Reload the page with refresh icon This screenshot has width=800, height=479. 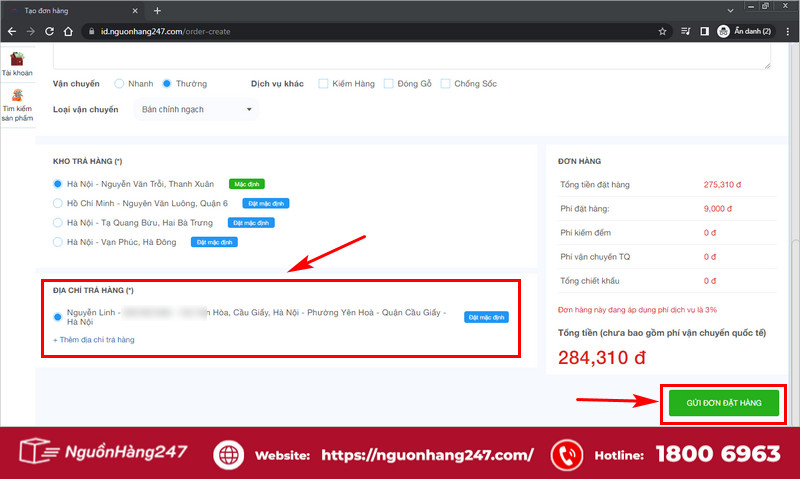49,31
